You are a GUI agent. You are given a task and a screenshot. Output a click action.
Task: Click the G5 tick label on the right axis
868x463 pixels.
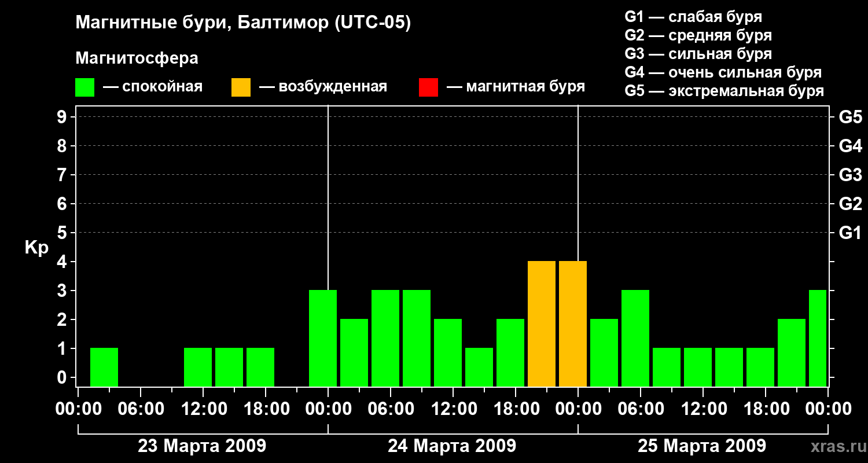[850, 117]
